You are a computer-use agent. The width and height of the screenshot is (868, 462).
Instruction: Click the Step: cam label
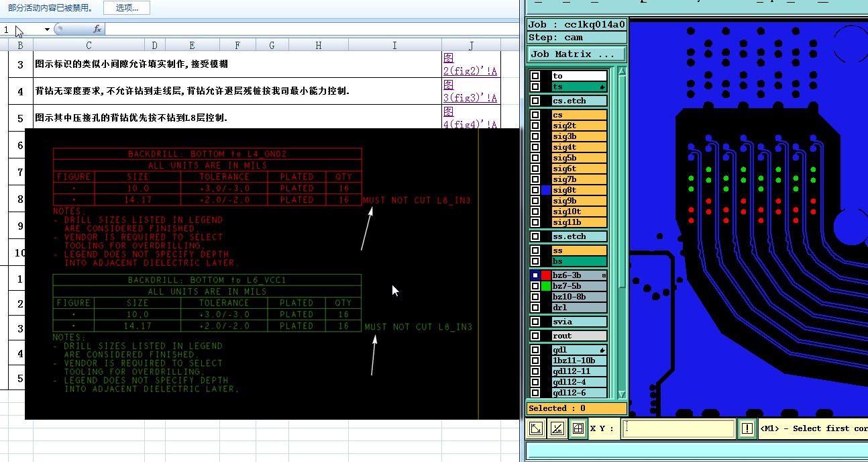(x=577, y=38)
